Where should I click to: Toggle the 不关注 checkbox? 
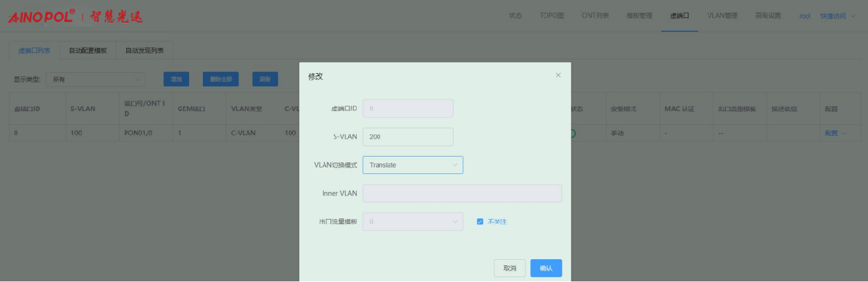point(480,221)
